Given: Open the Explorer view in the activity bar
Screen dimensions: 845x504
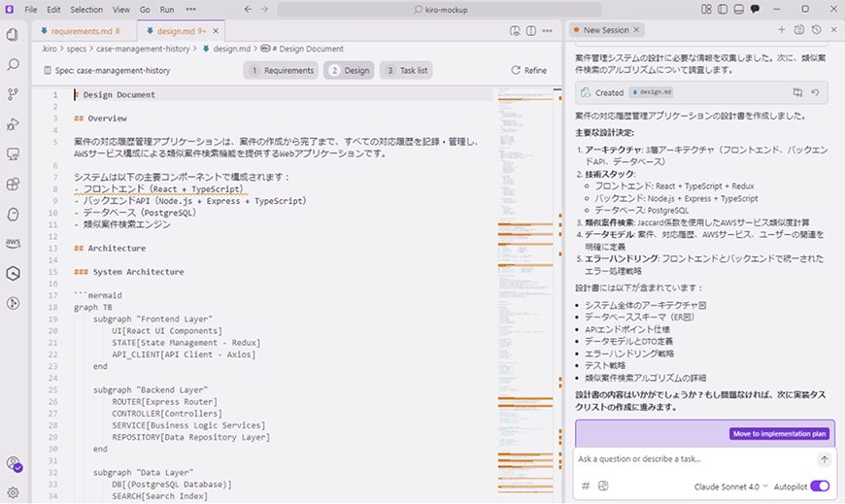Looking at the screenshot, I should (x=13, y=35).
